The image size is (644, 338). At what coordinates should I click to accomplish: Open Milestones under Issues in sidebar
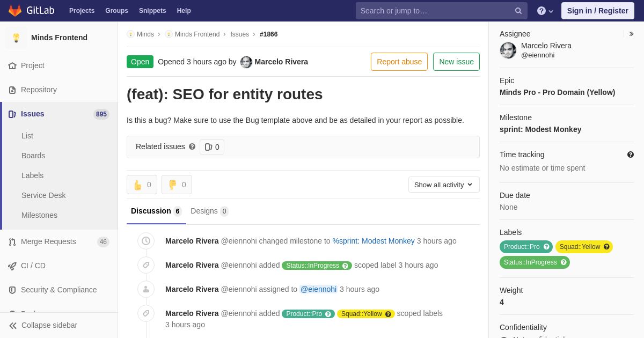tap(39, 215)
